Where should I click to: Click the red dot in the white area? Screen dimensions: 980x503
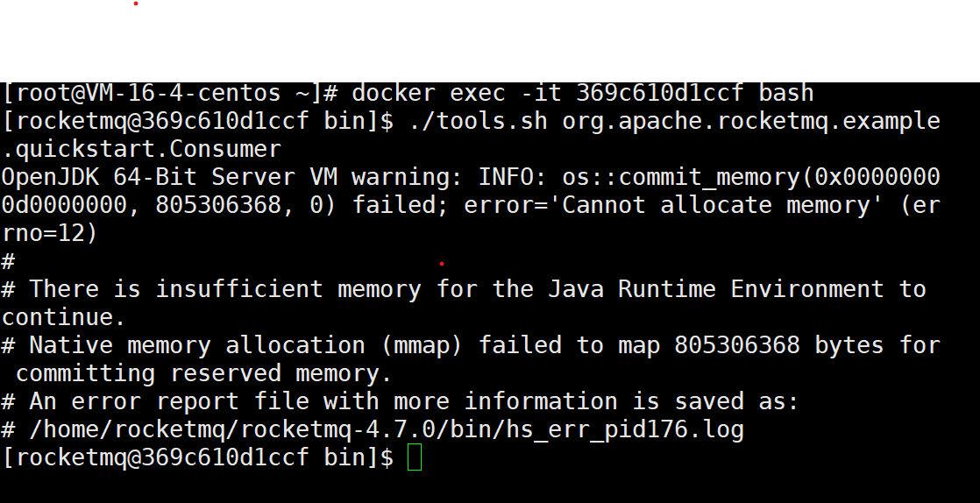pos(136,4)
